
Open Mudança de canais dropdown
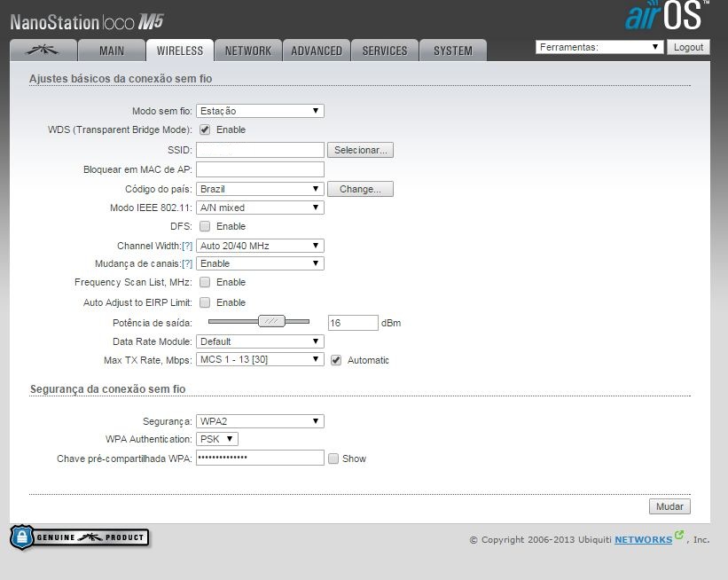click(x=260, y=263)
